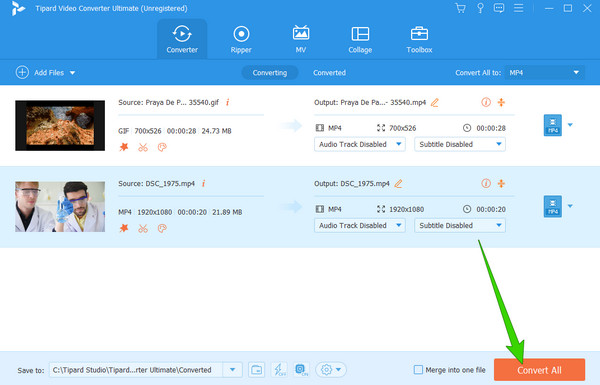Viewport: 600px width, 385px height.
Task: Click the DSC_1975 output resolution 1920x1080
Action: 406,209
